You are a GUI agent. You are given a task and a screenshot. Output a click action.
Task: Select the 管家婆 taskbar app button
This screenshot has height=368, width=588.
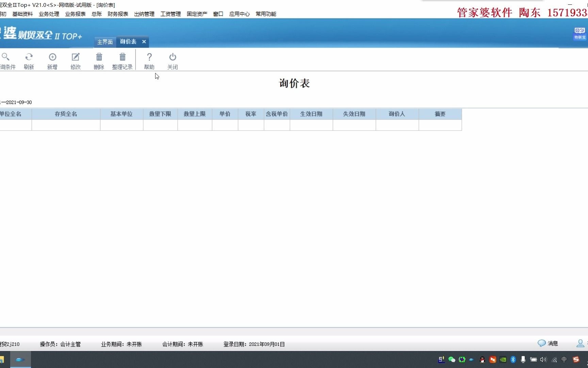(x=20, y=359)
